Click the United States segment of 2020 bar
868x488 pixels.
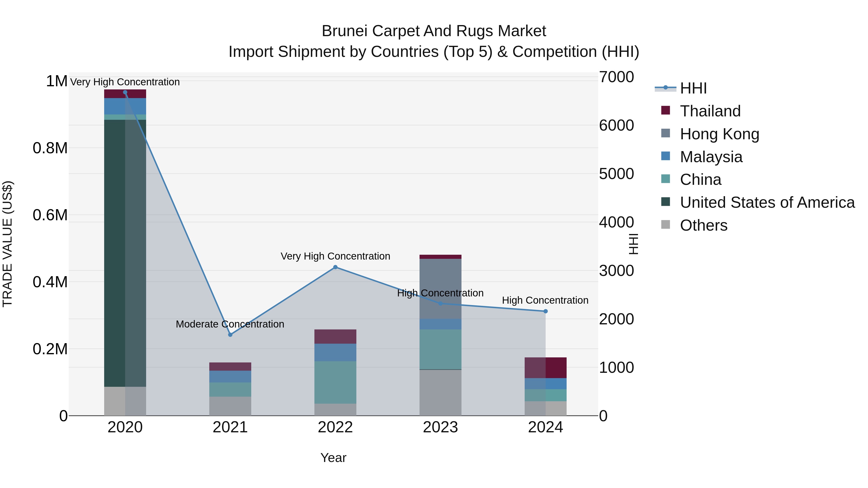(125, 253)
